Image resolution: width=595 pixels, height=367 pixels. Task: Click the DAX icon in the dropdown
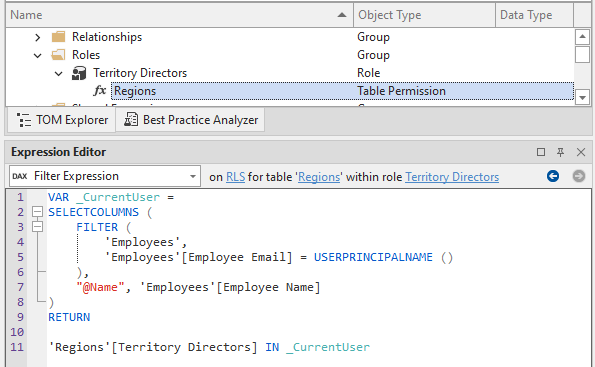pyautogui.click(x=20, y=176)
